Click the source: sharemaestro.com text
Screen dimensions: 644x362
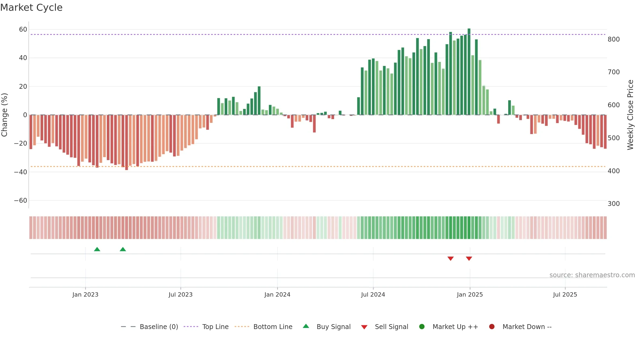(x=592, y=275)
